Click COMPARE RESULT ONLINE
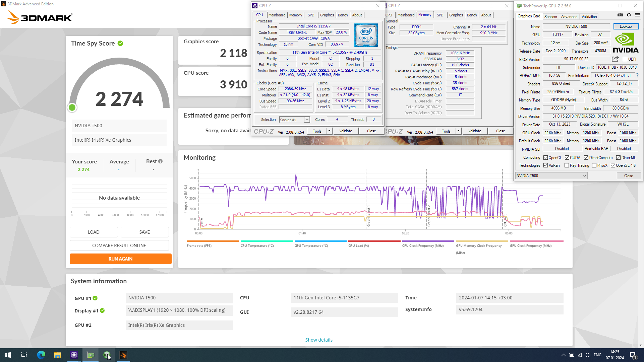This screenshot has height=362, width=644. coord(119,245)
